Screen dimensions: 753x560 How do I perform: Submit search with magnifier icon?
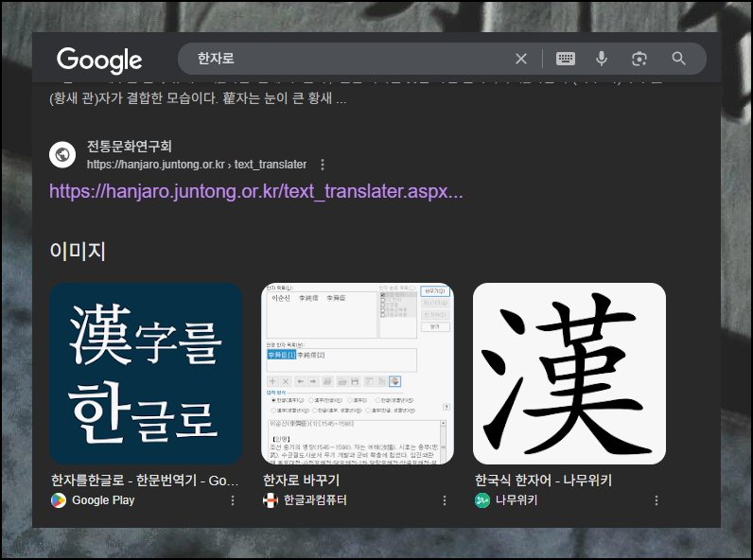tap(678, 59)
